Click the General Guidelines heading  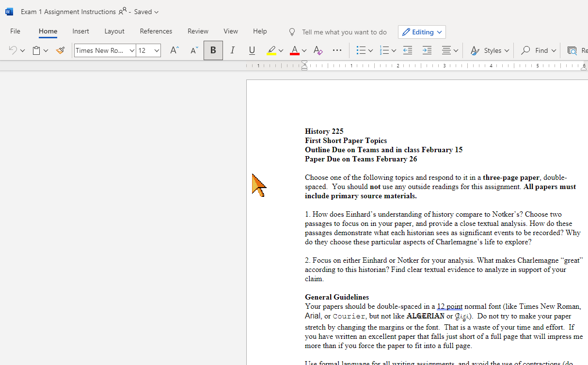337,297
